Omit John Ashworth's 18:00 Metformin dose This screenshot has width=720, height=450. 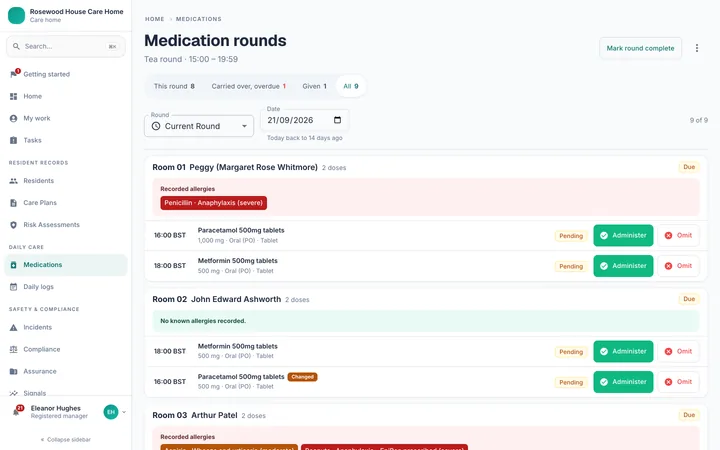[678, 351]
